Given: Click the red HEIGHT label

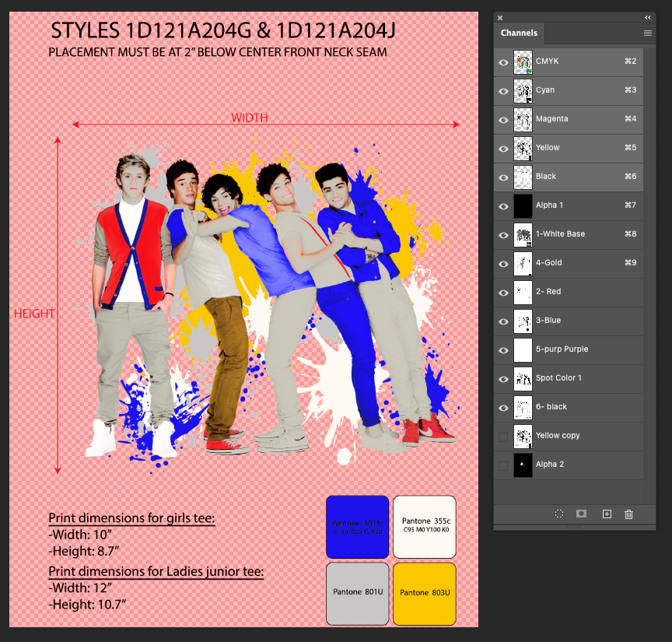Looking at the screenshot, I should coord(34,314).
